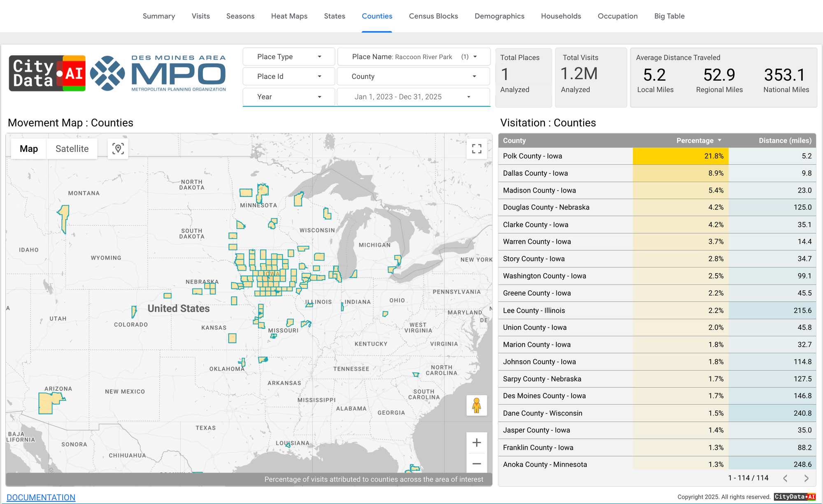Viewport: 823px width, 504px height.
Task: Switch map to Satellite view
Action: point(72,149)
